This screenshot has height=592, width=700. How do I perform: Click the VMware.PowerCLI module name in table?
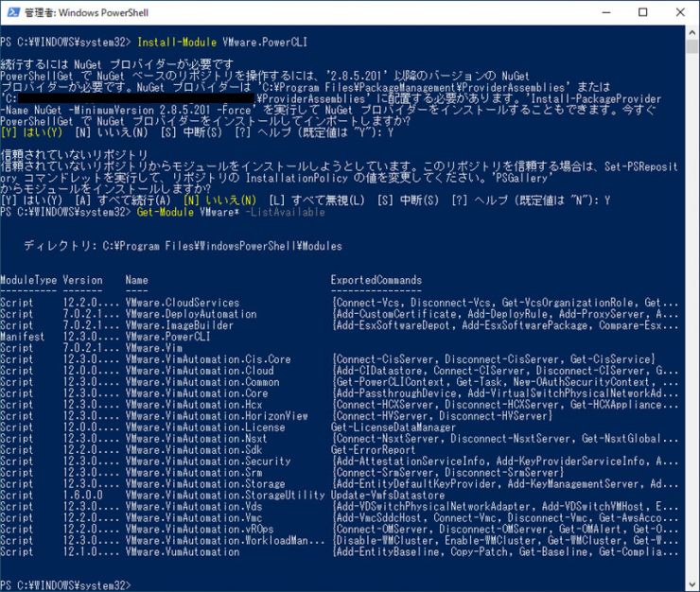click(x=167, y=337)
